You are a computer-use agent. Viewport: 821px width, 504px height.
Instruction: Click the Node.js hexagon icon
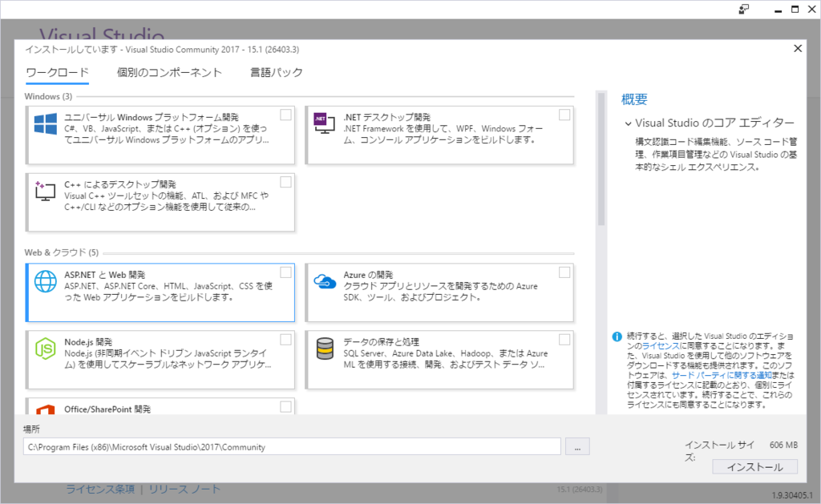click(x=46, y=349)
